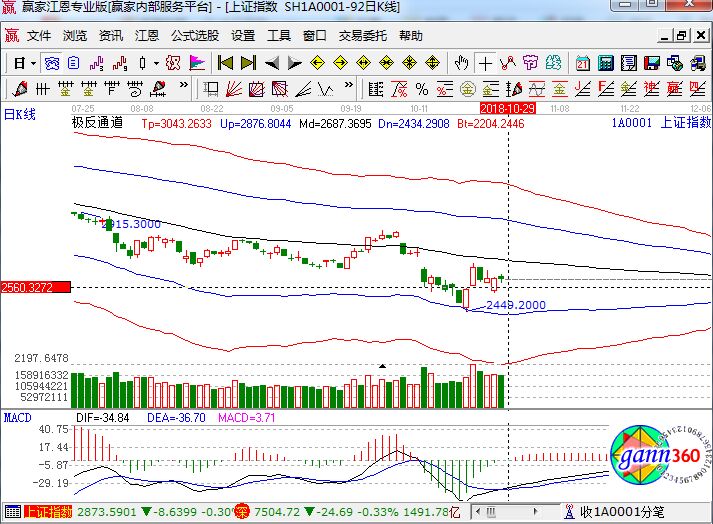Viewport: 713px width, 524px height.
Task: Click the MACD indicator label
Action: coord(18,415)
